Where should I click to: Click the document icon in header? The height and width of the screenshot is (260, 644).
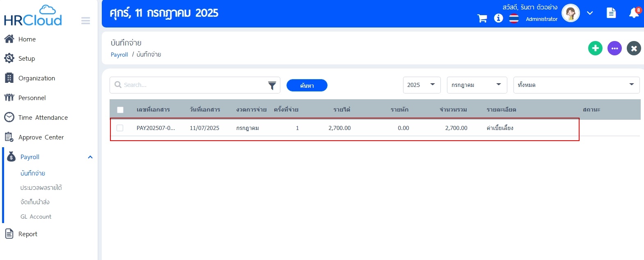tap(611, 13)
